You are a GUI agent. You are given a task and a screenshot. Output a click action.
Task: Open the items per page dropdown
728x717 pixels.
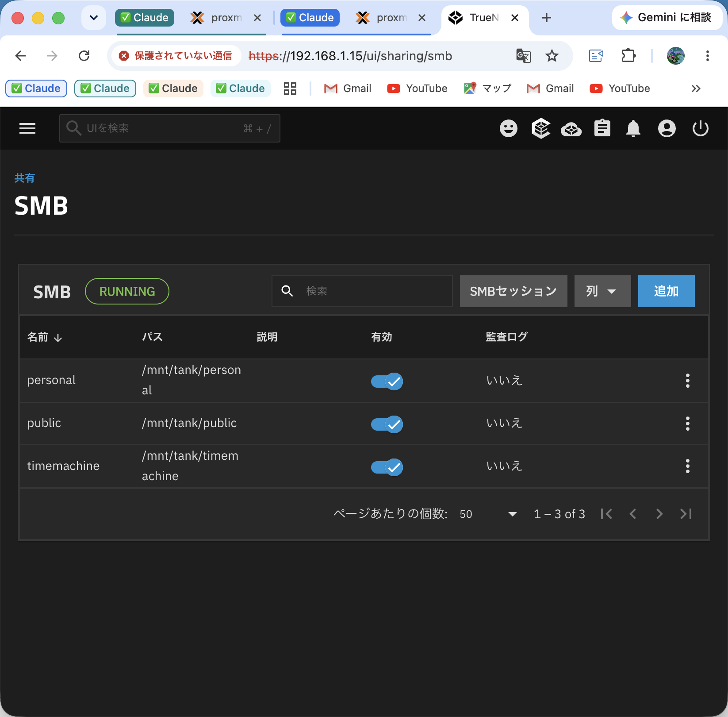click(x=488, y=514)
